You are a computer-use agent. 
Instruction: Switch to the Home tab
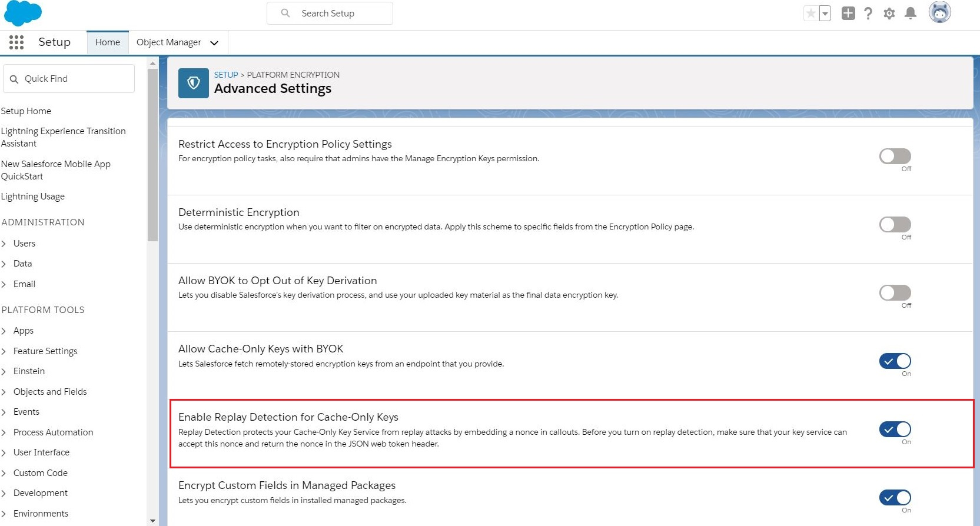tap(108, 42)
